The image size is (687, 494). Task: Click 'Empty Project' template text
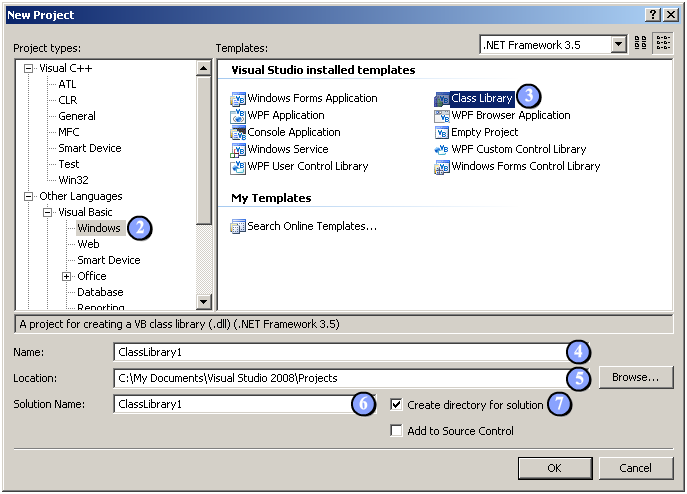485,132
